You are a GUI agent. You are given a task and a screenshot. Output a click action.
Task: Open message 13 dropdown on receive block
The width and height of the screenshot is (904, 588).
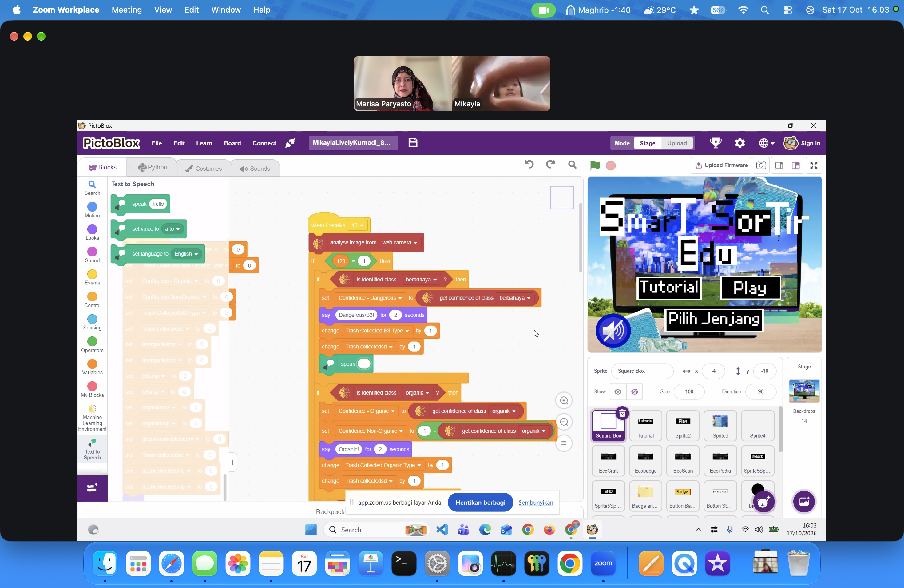(357, 225)
